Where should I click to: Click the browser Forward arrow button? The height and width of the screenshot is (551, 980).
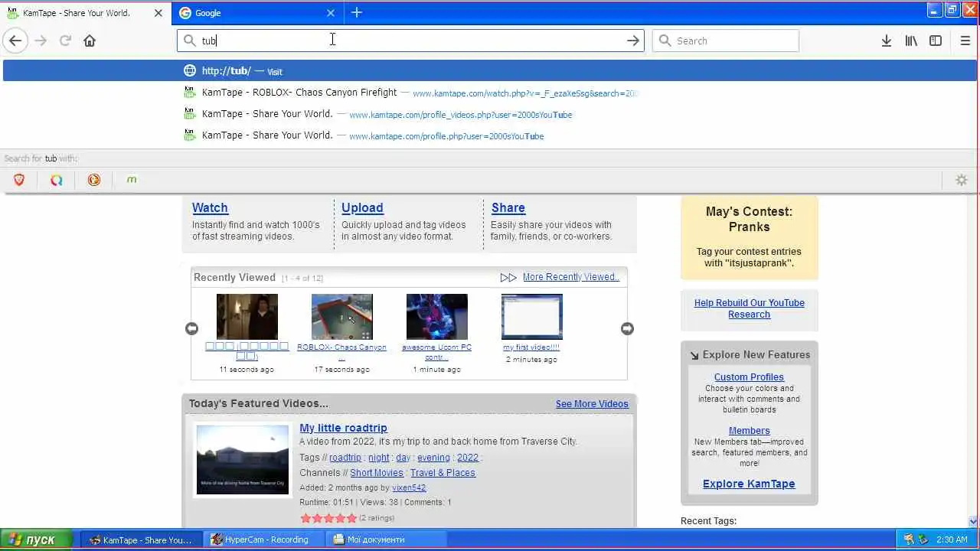point(41,41)
